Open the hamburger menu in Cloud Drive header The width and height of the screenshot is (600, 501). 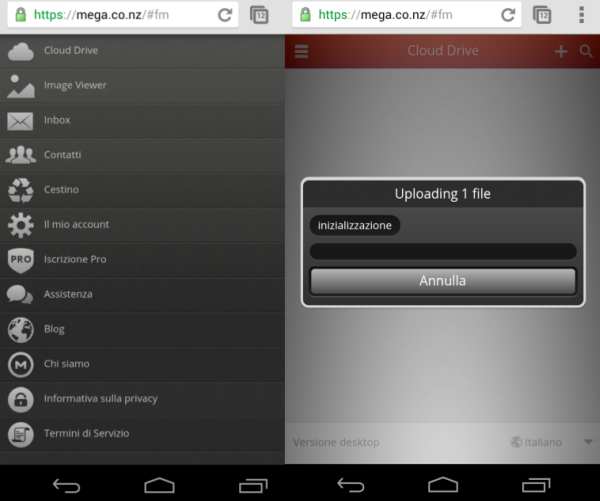(x=301, y=51)
